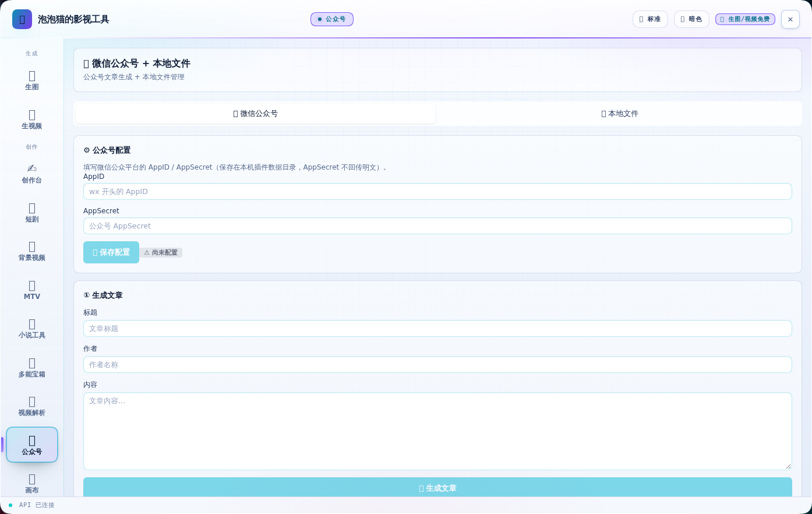Open the 背景视频 sidebar item
The image size is (812, 514).
pyautogui.click(x=31, y=251)
